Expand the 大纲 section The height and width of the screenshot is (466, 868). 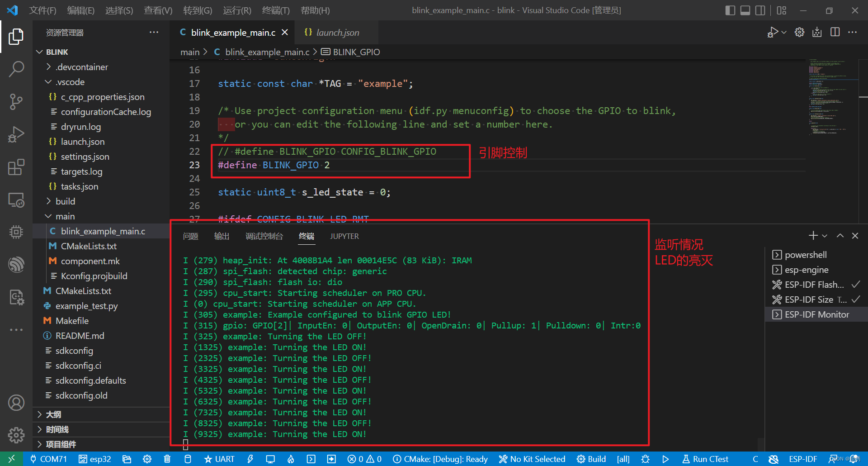pos(101,414)
